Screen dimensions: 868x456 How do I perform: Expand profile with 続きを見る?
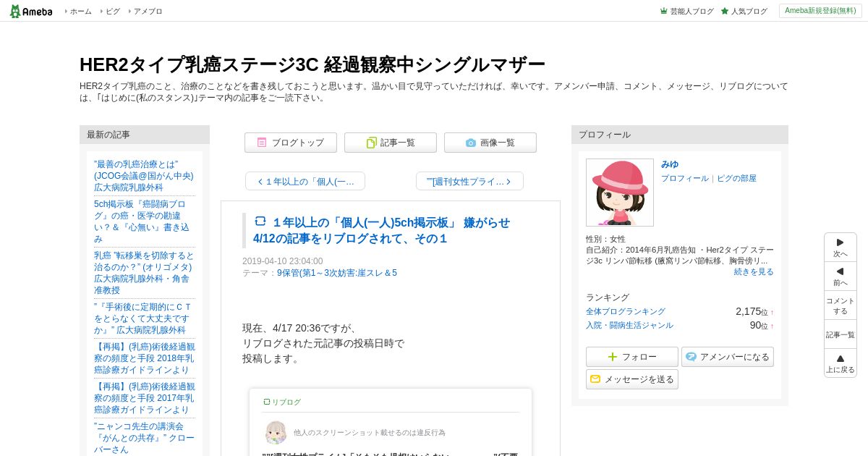coord(754,271)
